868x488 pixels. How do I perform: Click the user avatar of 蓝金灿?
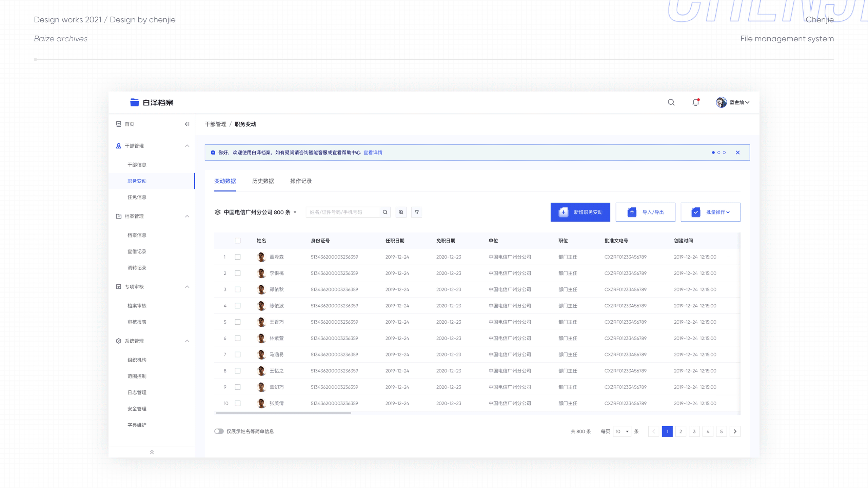[x=721, y=102]
